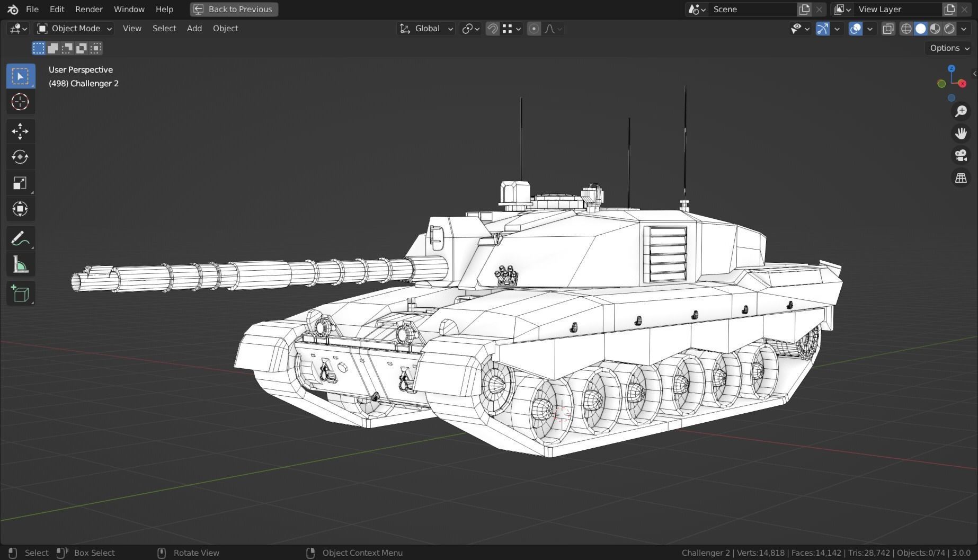
Task: Open the pivot point dropdown
Action: point(470,29)
